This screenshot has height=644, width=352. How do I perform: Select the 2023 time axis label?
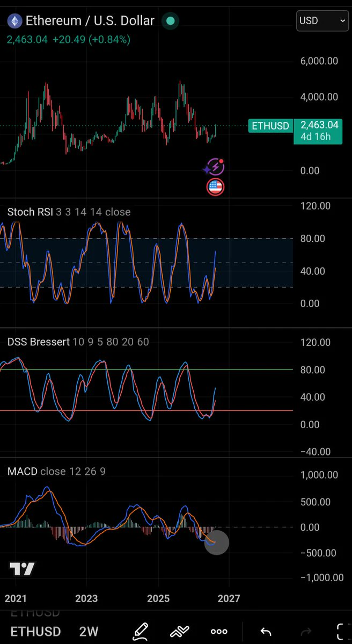[x=86, y=598]
